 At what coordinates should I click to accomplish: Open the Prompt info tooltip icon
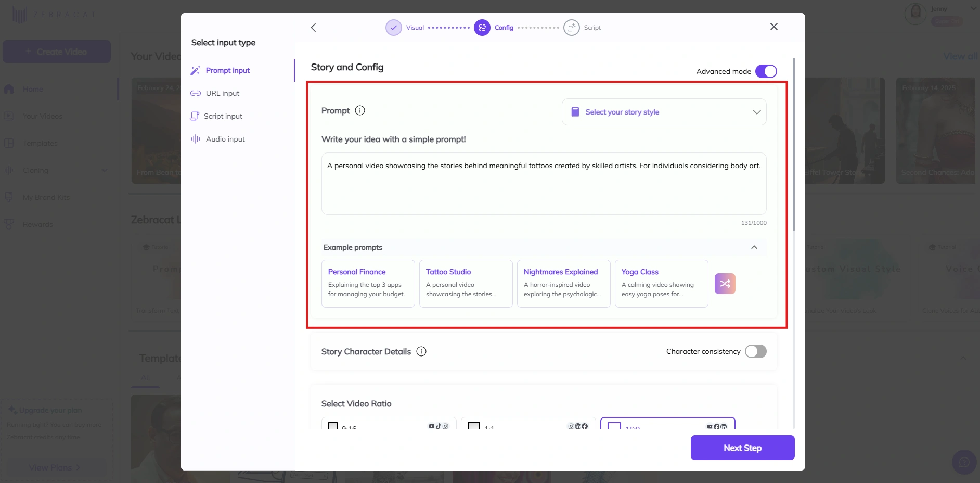click(360, 110)
